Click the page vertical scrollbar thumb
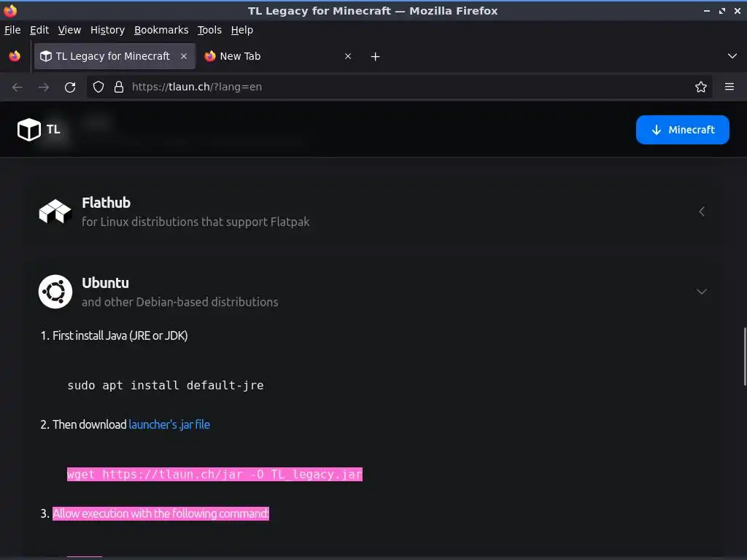Image resolution: width=747 pixels, height=560 pixels. point(745,357)
